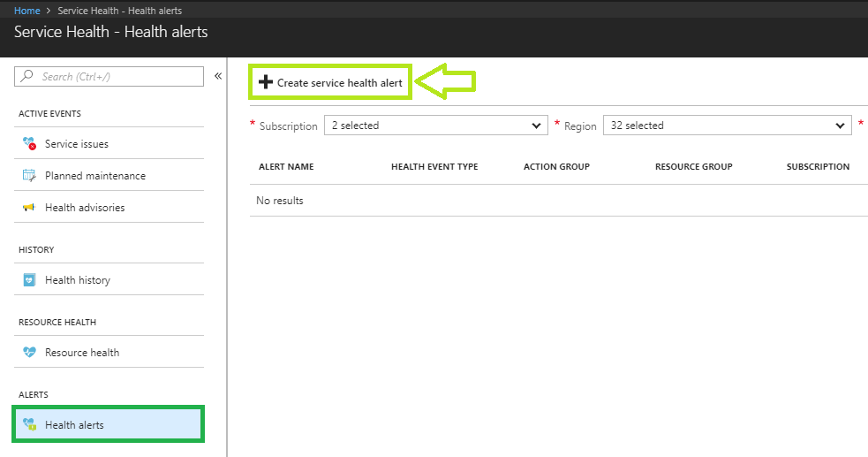
Task: Open the Region dropdown showing 32 selected
Action: pos(727,126)
